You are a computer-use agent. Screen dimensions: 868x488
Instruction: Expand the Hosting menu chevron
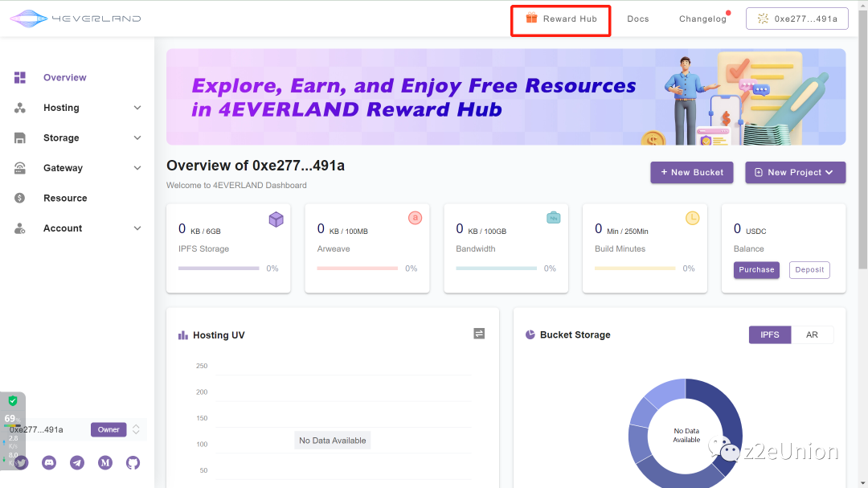[x=137, y=108]
